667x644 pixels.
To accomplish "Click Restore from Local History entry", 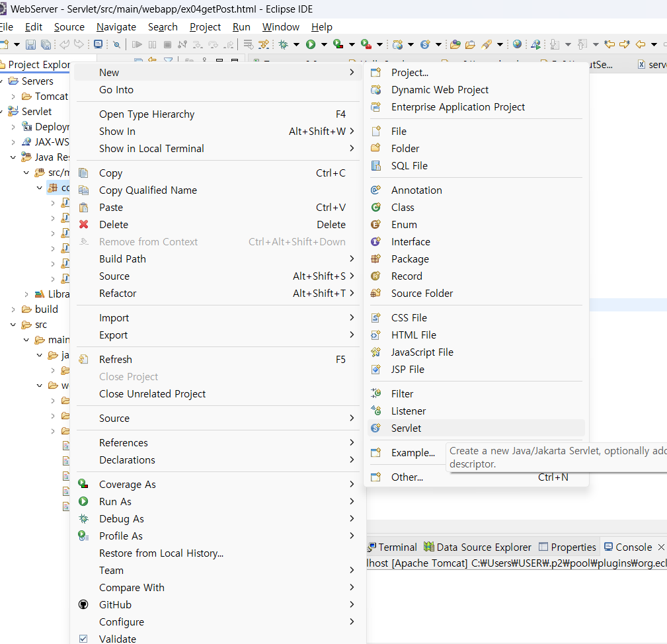I will 219,553.
